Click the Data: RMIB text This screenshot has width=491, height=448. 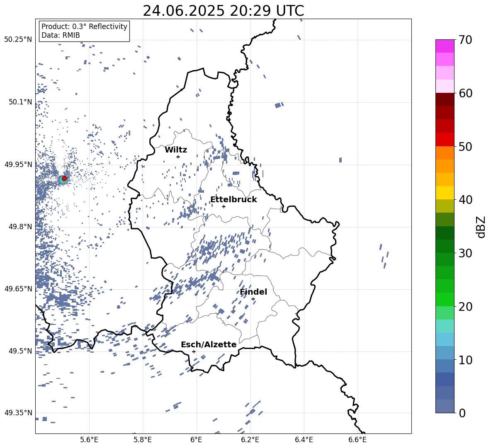point(61,35)
